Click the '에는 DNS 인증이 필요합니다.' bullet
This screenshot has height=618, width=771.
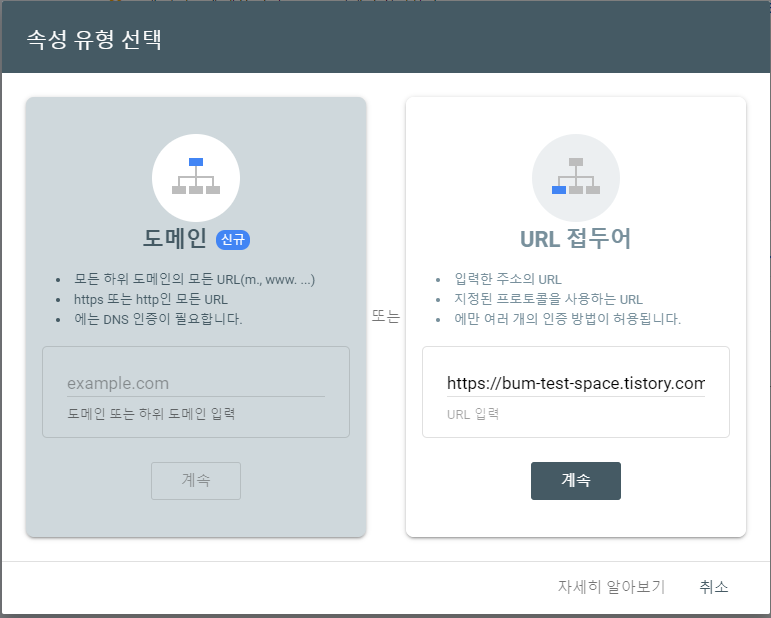(158, 319)
